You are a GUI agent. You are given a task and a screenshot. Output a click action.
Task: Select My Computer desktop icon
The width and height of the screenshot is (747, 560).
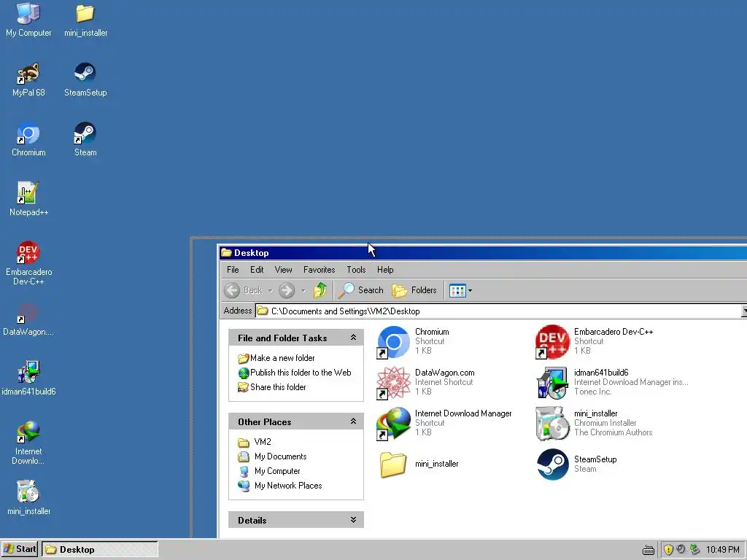[28, 20]
